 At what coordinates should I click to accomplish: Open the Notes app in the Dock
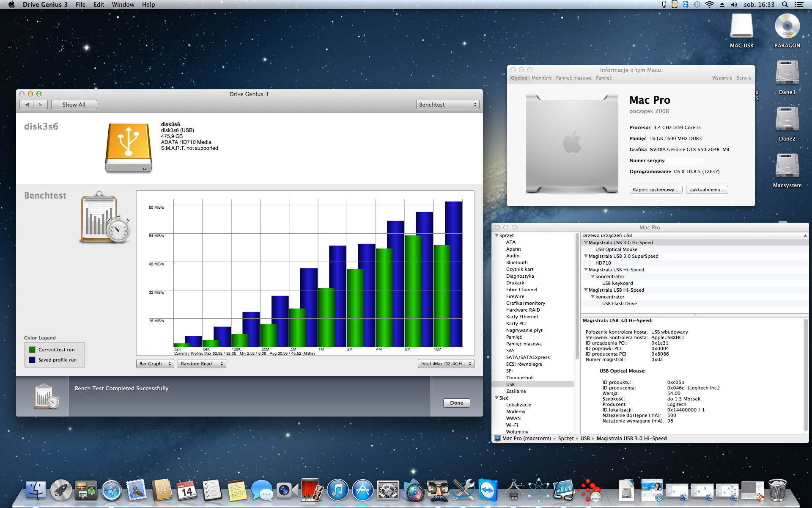point(237,490)
